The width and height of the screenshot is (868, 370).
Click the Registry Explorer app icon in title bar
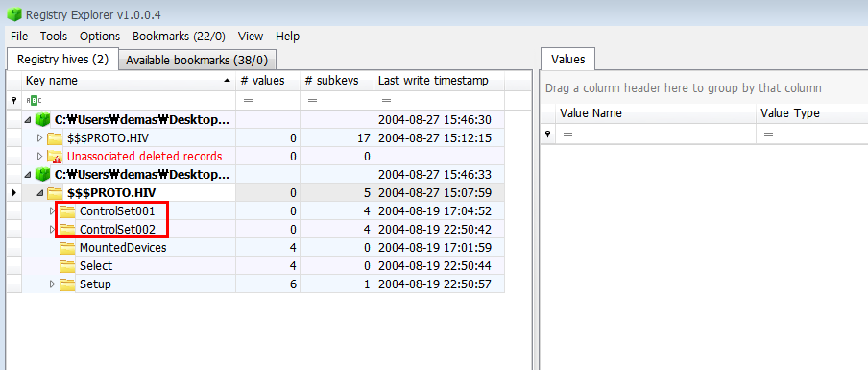(x=13, y=13)
